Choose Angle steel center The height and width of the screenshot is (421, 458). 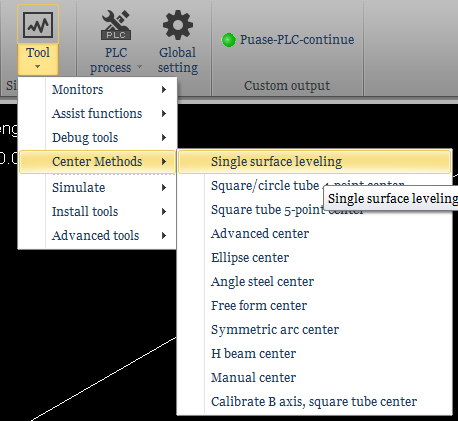click(x=315, y=281)
